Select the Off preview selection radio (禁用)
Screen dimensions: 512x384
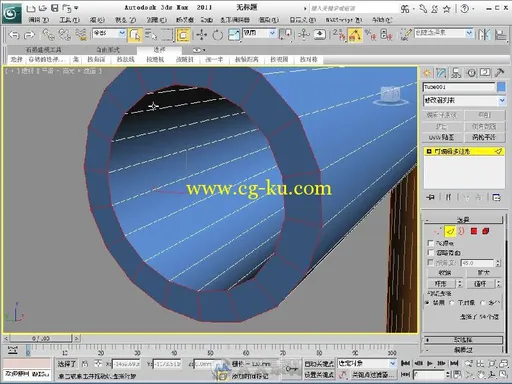click(x=428, y=303)
